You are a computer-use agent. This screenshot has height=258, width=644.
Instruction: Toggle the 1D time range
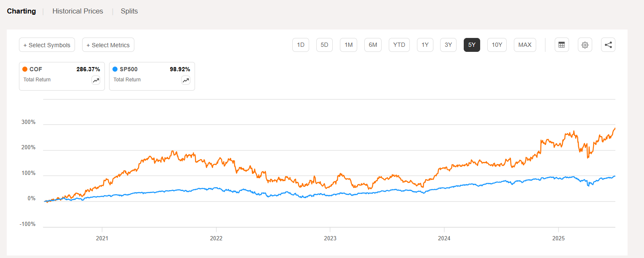pos(300,45)
